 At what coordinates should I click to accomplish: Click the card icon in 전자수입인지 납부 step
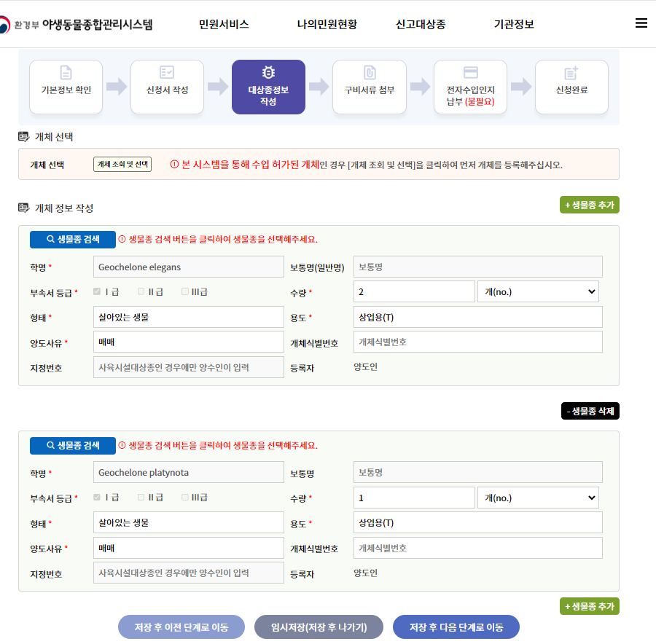[x=471, y=72]
